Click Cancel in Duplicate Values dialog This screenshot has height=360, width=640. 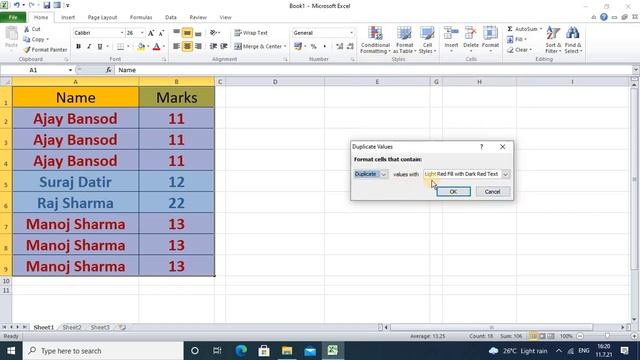(x=492, y=192)
